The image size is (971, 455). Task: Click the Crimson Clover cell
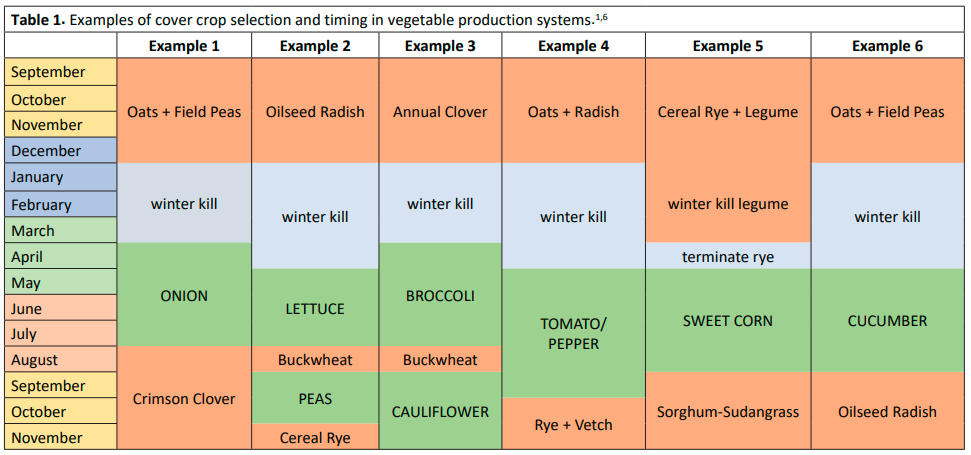coord(184,399)
